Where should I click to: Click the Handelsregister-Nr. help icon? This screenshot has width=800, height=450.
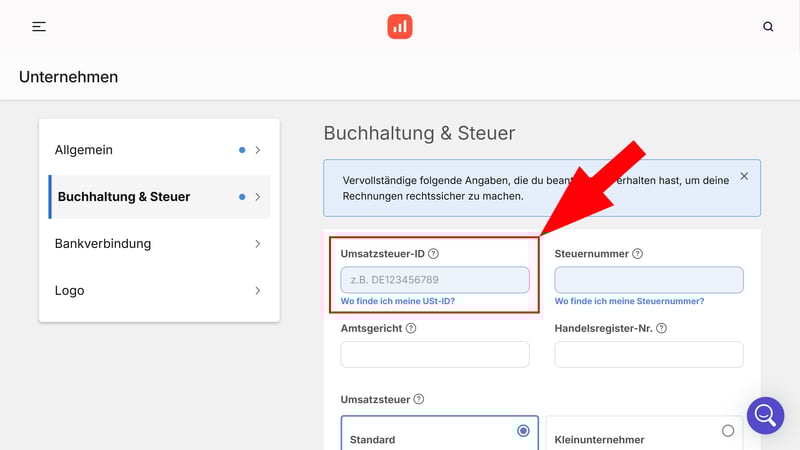click(661, 328)
